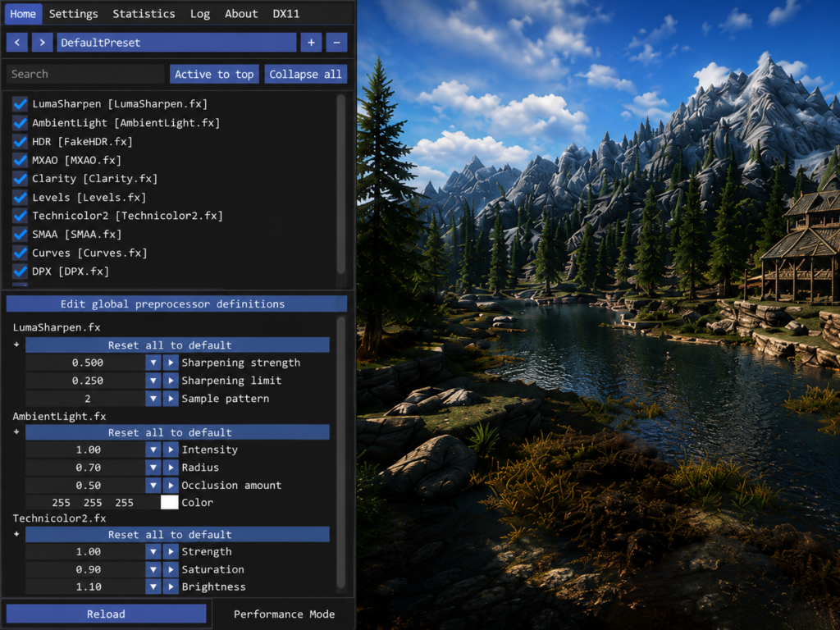The image size is (840, 630).
Task: Open dropdown arrow for Brightness
Action: point(153,587)
